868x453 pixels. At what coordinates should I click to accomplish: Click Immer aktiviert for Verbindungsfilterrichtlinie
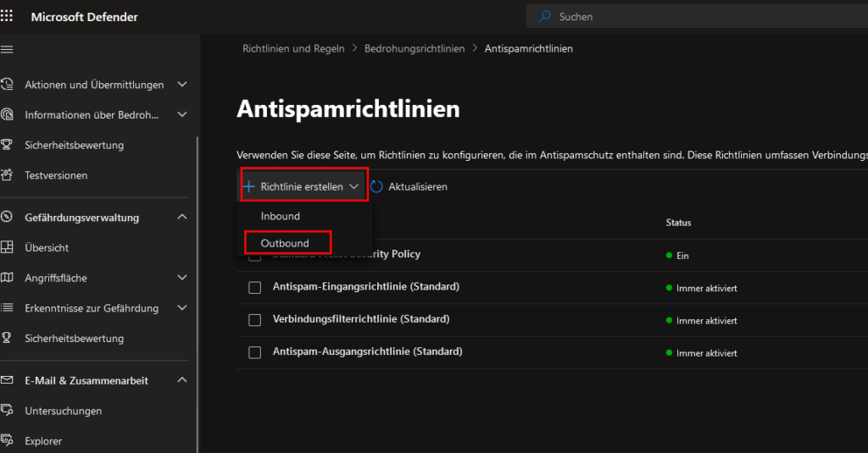[706, 321]
